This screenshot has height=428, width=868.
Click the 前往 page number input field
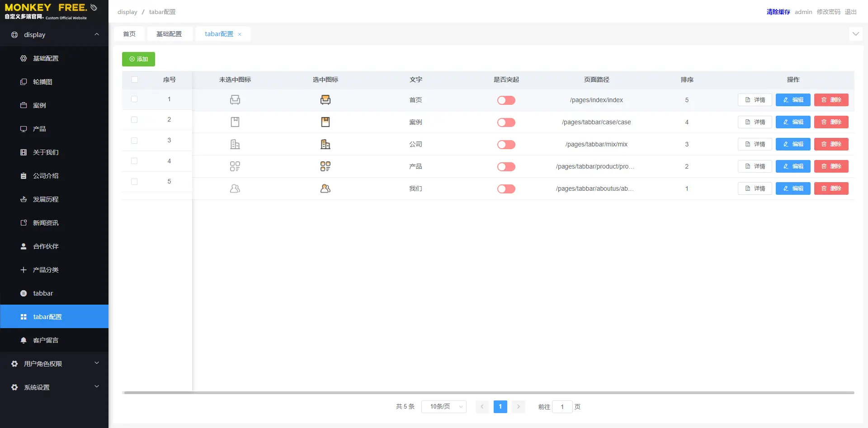coord(562,407)
